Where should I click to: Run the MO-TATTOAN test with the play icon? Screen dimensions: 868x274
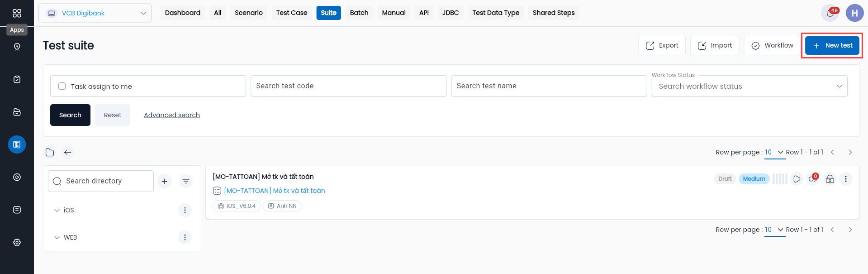point(797,179)
